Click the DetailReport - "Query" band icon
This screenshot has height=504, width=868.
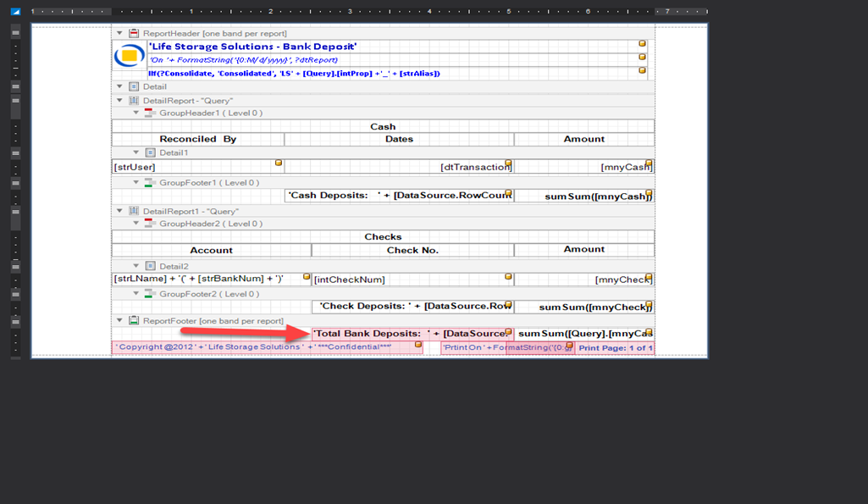134,100
